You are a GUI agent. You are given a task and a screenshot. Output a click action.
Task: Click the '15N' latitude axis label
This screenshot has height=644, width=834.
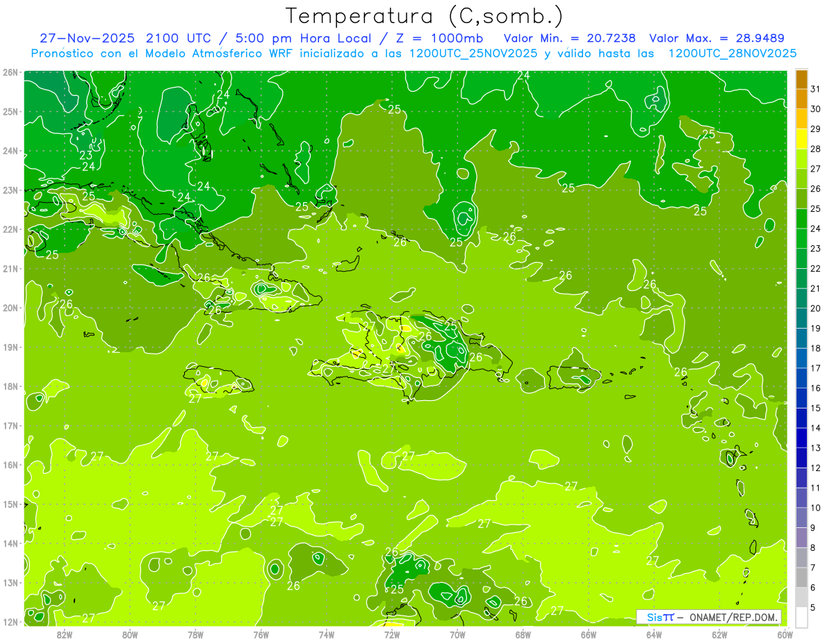click(10, 504)
